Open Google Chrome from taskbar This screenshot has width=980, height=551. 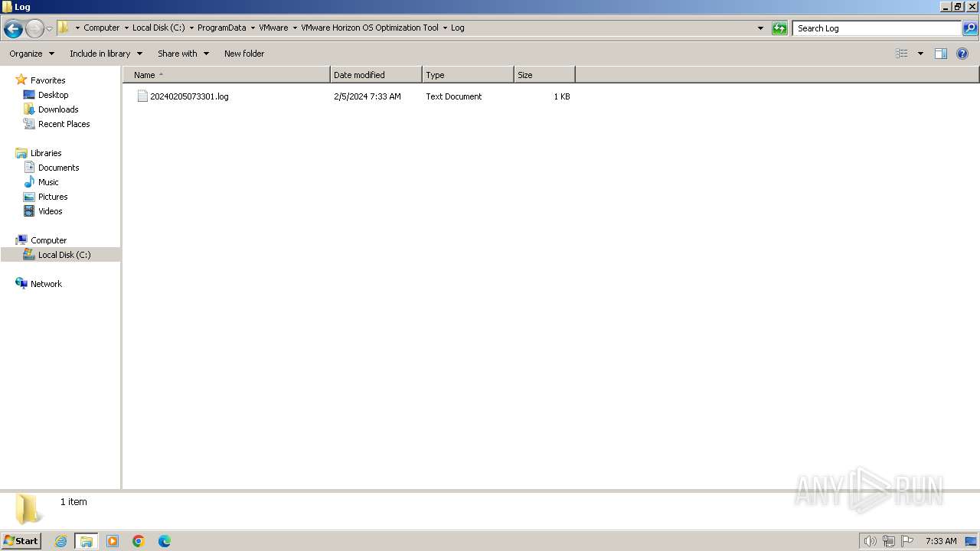coord(139,541)
